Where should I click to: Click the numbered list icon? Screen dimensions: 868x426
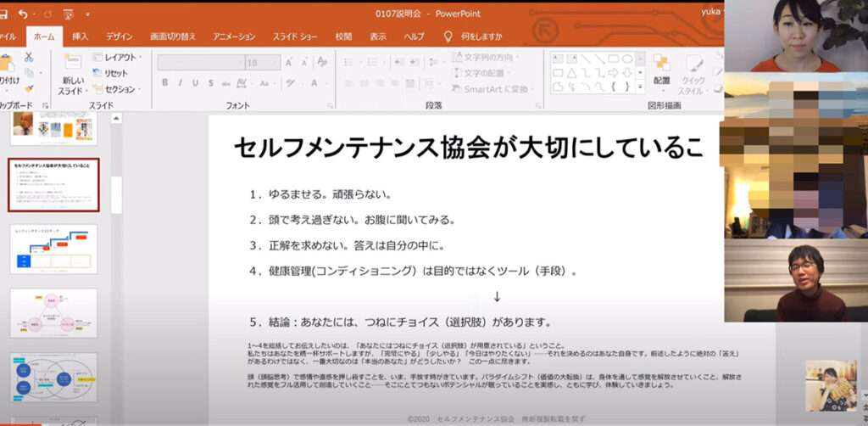[372, 62]
